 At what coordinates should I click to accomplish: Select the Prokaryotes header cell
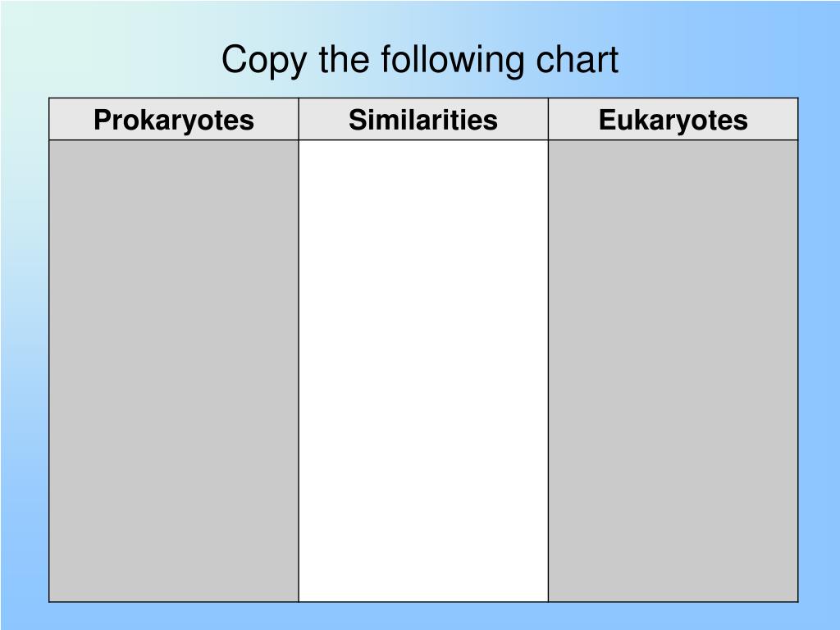click(174, 119)
